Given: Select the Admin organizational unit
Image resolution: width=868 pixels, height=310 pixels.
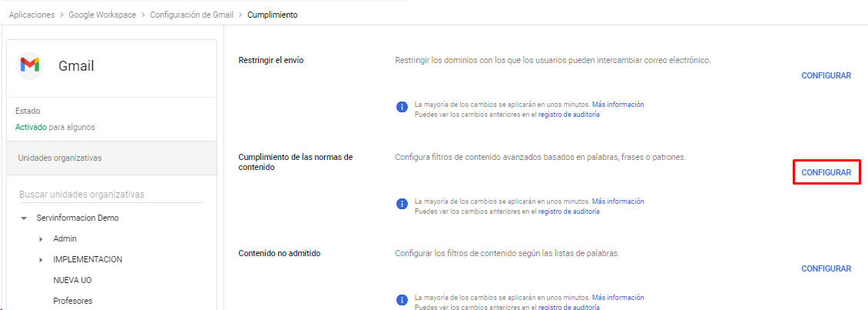Looking at the screenshot, I should 65,239.
